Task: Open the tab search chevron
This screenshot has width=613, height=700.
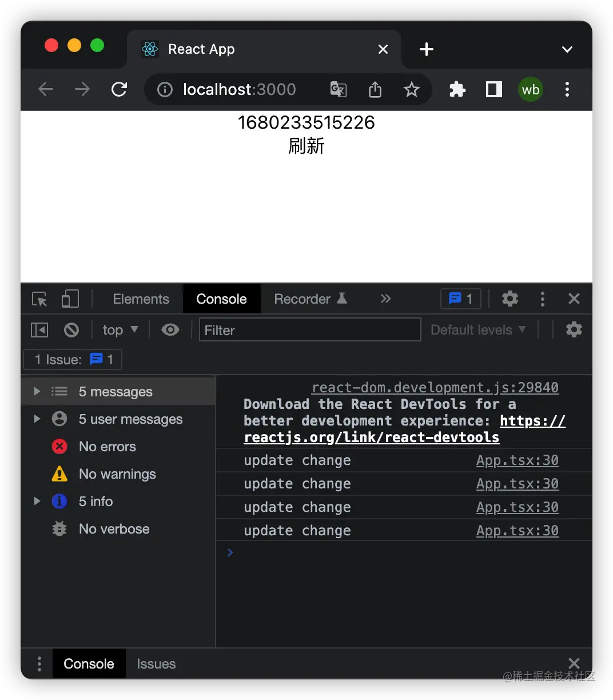Action: (x=567, y=50)
